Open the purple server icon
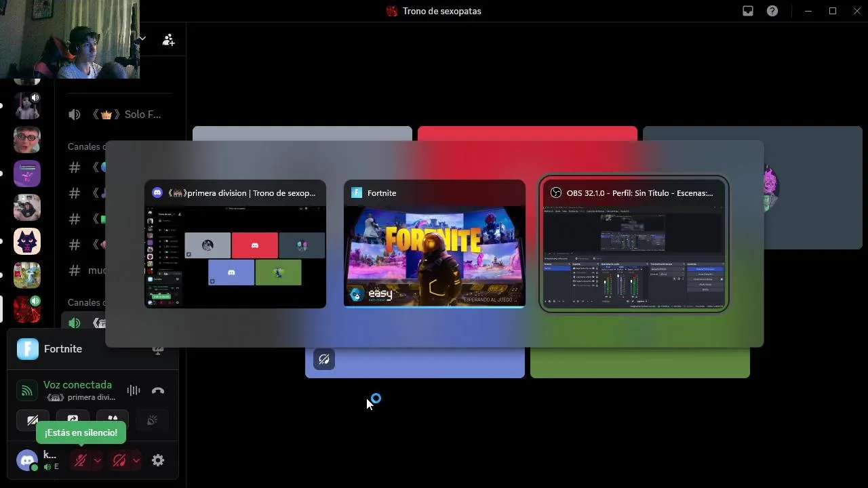The width and height of the screenshot is (868, 488). pyautogui.click(x=27, y=174)
